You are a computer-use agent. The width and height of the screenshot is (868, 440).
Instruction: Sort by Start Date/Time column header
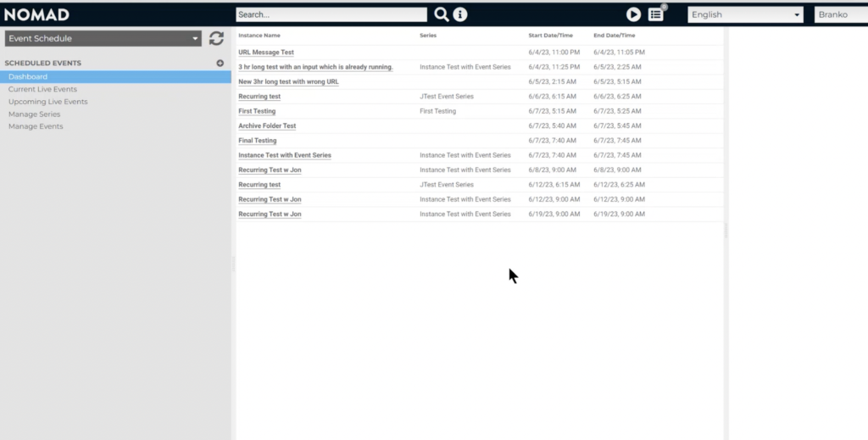[551, 36]
